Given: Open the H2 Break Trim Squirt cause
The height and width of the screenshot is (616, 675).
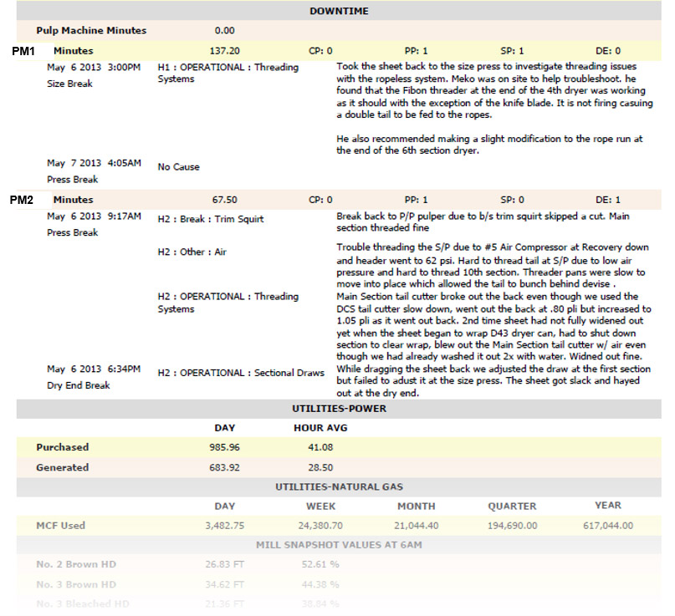Looking at the screenshot, I should click(211, 219).
